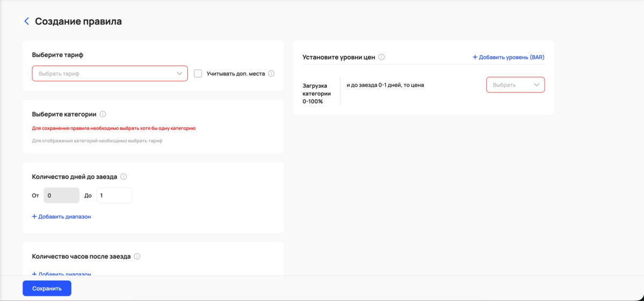Open the price Выбрать dropdown
This screenshot has height=301, width=644.
510,85
